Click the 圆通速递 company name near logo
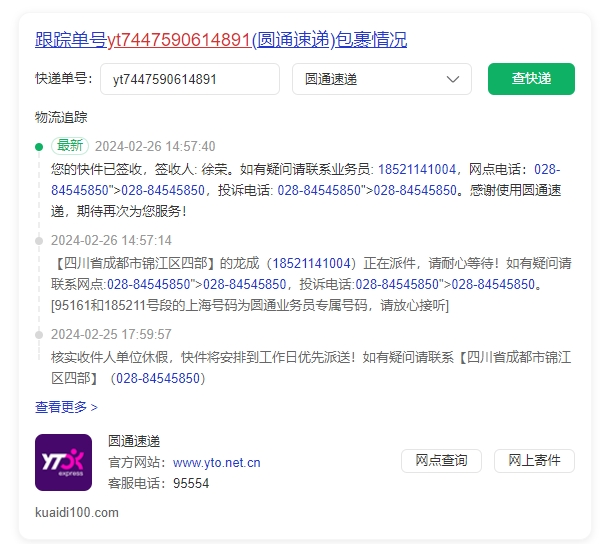Screen dimensions: 600x544 134,441
